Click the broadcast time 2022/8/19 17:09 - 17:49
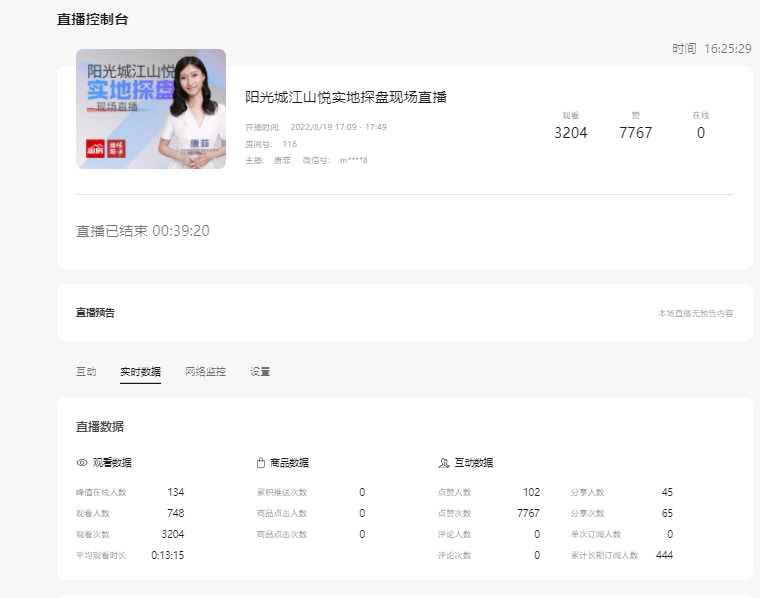This screenshot has width=760, height=598. (338, 127)
